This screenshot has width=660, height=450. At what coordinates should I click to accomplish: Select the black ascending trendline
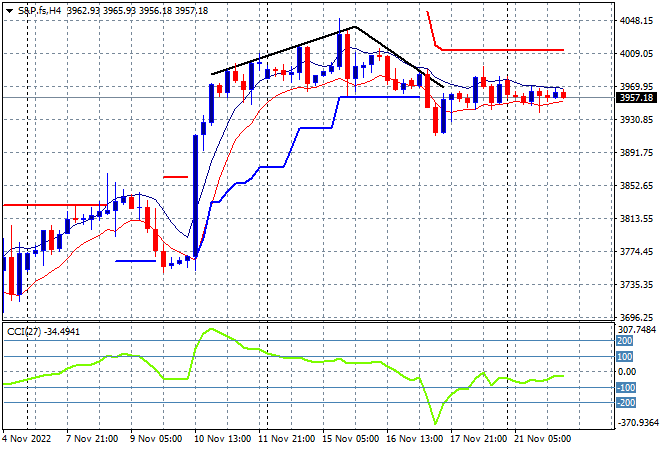(282, 51)
